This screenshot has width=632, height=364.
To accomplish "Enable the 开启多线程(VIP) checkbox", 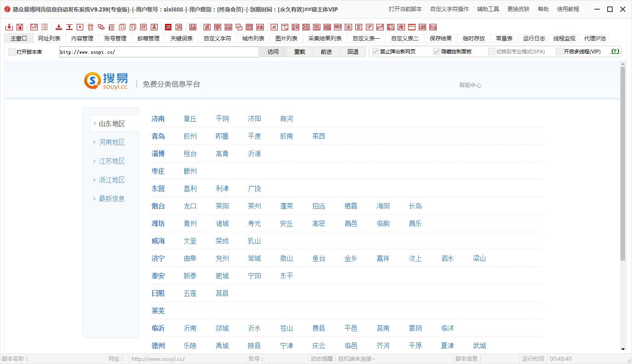I will 559,51.
